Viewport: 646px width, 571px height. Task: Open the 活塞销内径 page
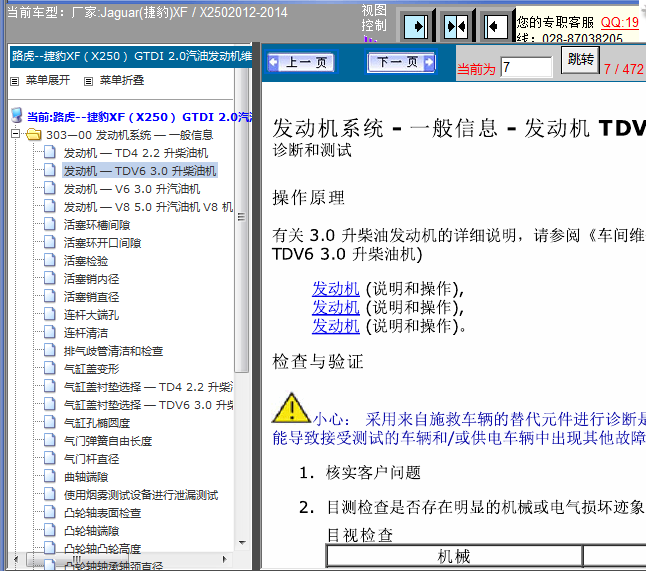click(x=91, y=279)
